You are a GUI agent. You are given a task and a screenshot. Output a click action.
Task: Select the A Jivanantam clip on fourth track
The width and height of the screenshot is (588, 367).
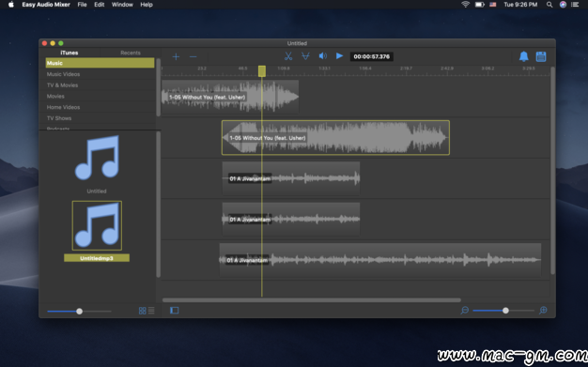pyautogui.click(x=291, y=220)
